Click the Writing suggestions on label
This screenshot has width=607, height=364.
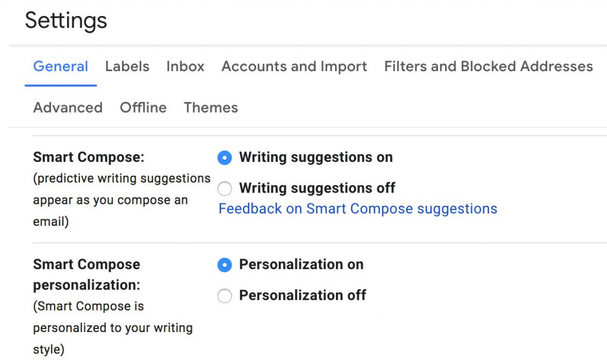pos(315,158)
